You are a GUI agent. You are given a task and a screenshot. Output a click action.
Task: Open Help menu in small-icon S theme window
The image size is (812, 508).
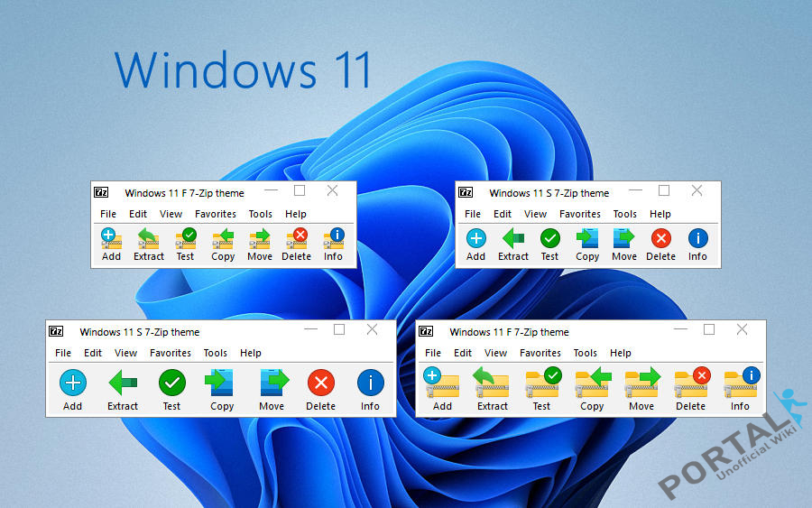coord(660,214)
